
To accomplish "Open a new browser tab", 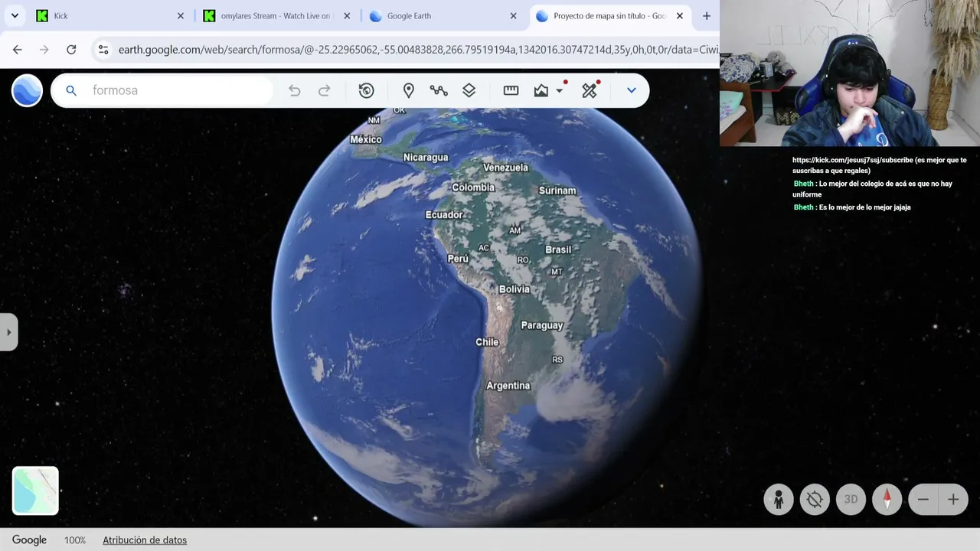I will (x=706, y=16).
